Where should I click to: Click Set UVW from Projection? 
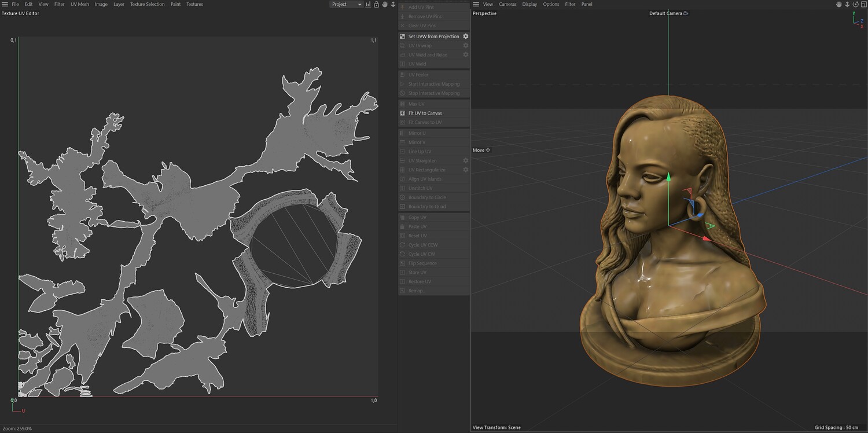(433, 36)
